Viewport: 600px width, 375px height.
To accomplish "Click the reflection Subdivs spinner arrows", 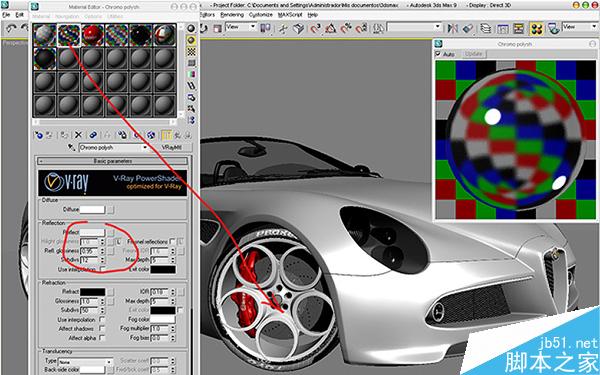I will point(102,260).
